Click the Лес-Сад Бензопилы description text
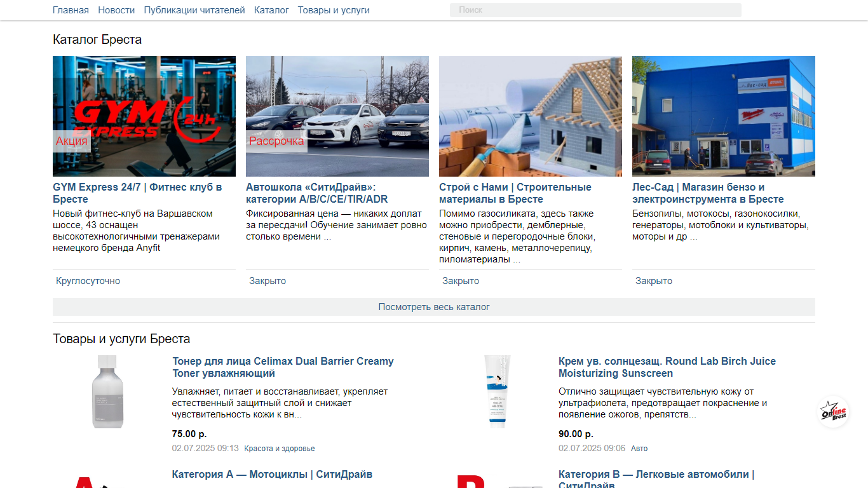 (x=721, y=225)
